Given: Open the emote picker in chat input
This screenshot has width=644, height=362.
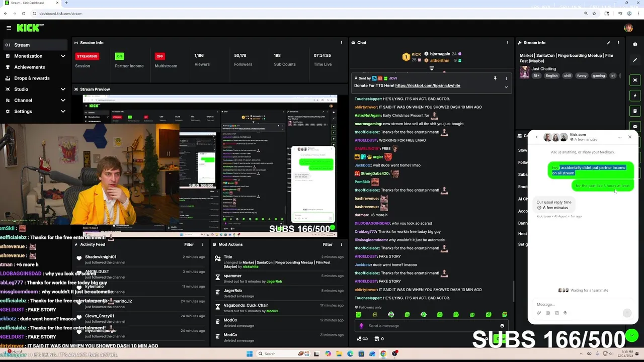Looking at the screenshot, I should pos(502,326).
